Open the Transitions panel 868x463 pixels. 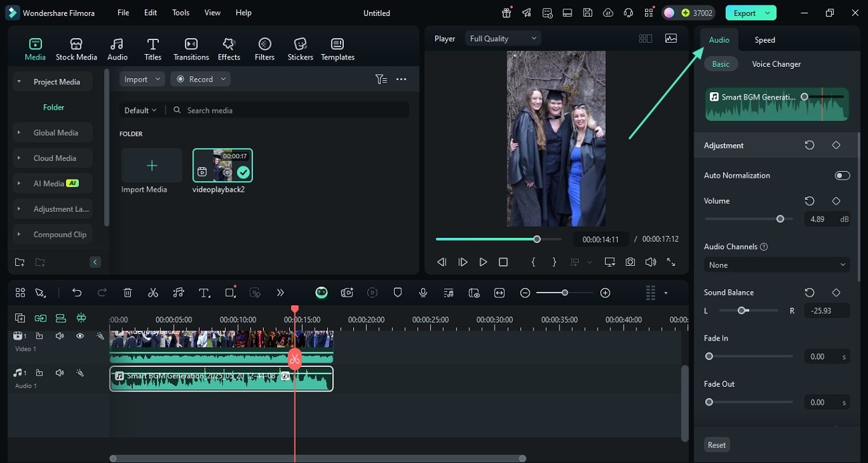pyautogui.click(x=191, y=49)
